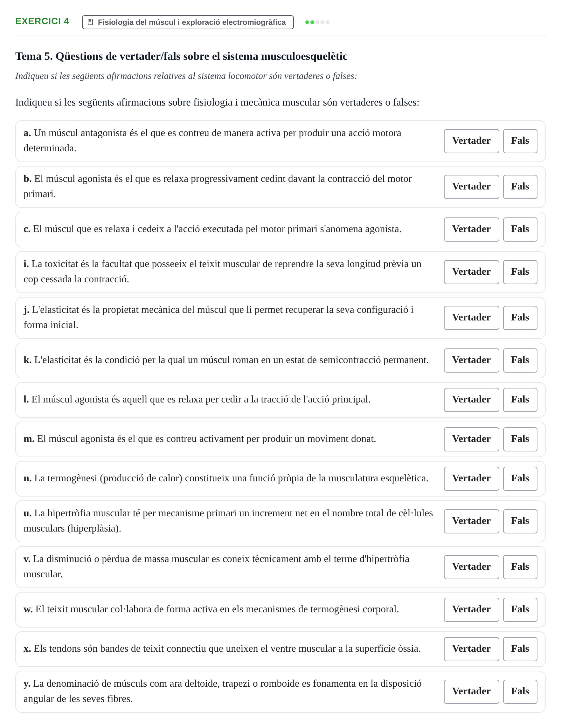Mark statement m as Vertader

click(x=471, y=439)
